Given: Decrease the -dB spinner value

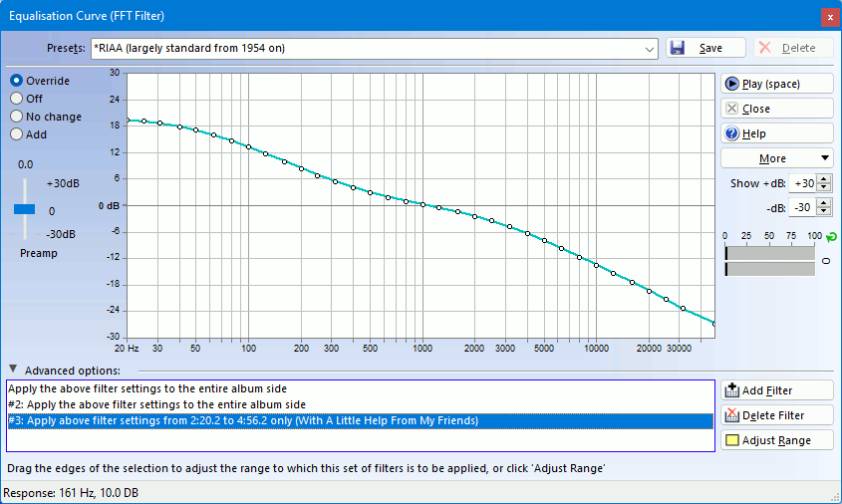Looking at the screenshot, I should [823, 211].
